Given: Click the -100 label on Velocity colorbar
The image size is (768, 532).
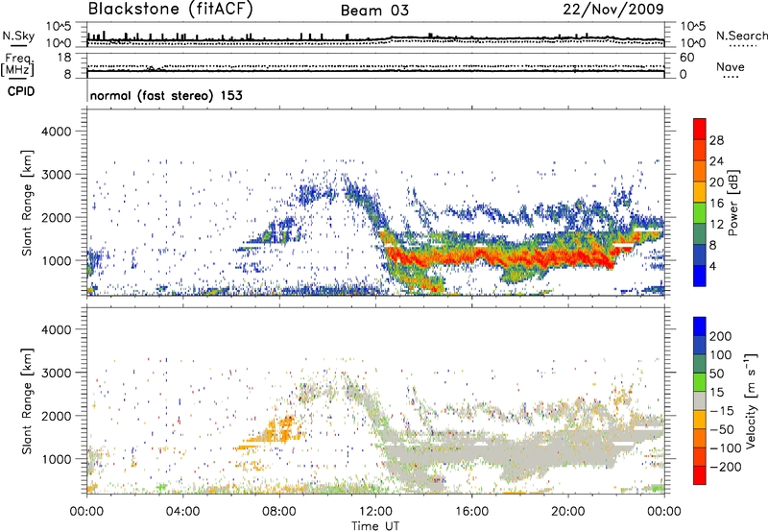Looking at the screenshot, I should point(726,448).
